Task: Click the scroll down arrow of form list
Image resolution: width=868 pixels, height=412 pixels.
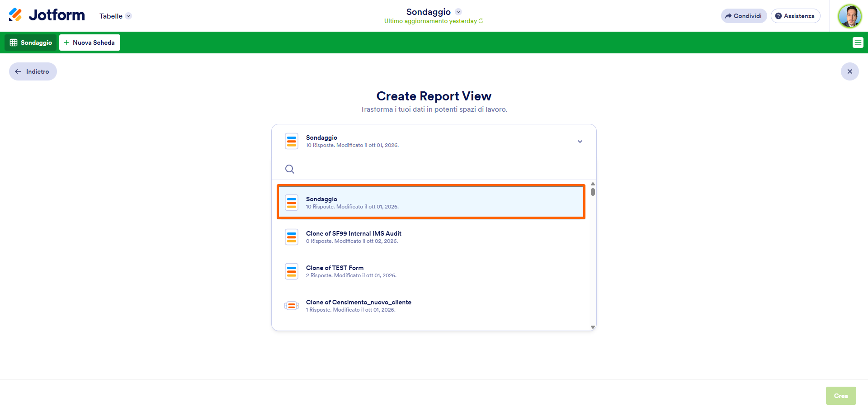Action: click(593, 327)
